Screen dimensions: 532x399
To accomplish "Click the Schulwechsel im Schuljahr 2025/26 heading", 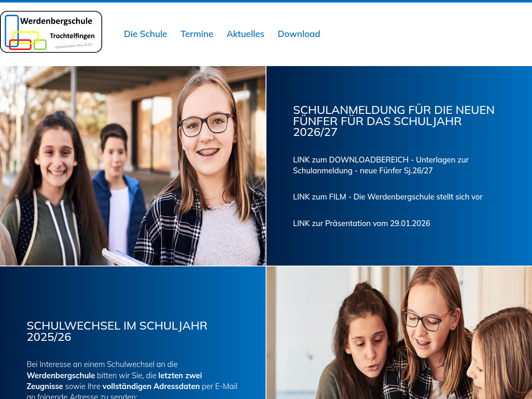I will pyautogui.click(x=117, y=331).
